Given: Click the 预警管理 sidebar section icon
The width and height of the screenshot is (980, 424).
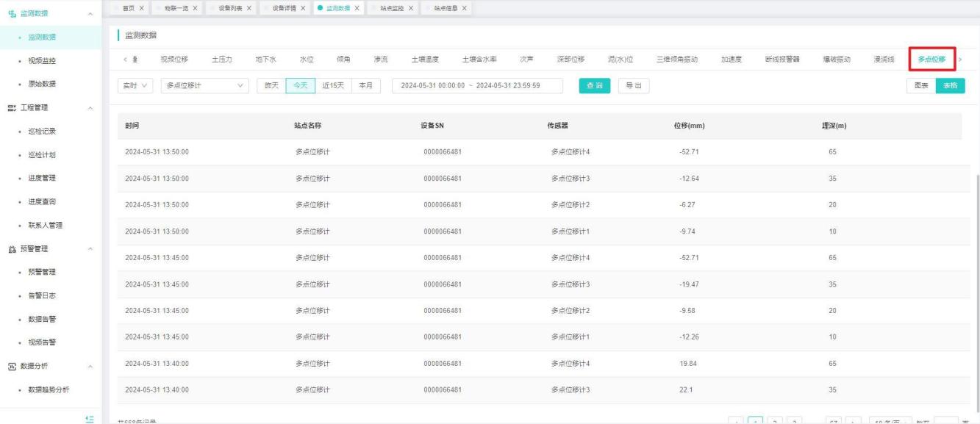Looking at the screenshot, I should click(12, 249).
